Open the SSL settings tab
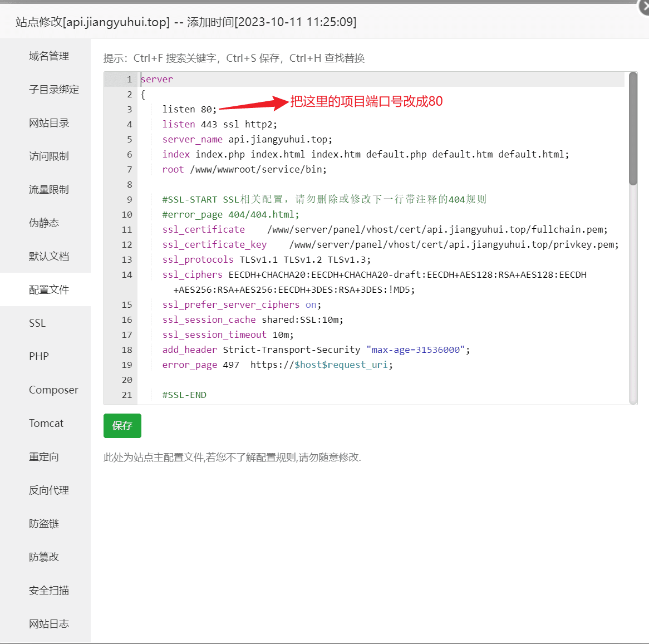The image size is (649, 644). (37, 323)
